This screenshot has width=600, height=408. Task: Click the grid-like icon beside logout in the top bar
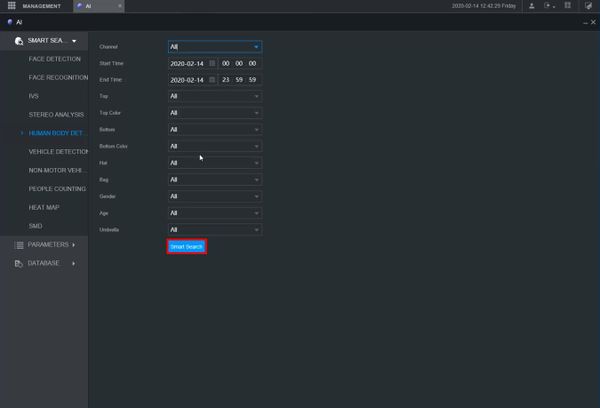pyautogui.click(x=568, y=5)
